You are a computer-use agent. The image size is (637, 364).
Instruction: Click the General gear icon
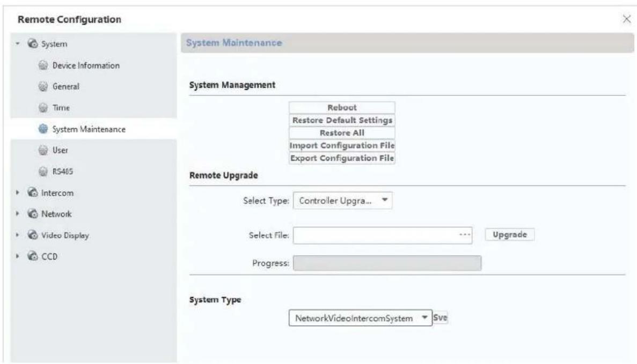pyautogui.click(x=43, y=86)
